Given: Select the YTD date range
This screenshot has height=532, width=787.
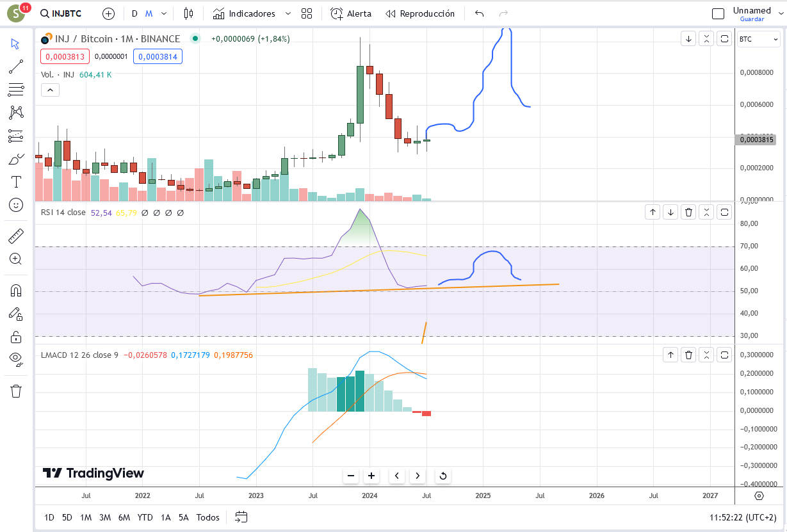Looking at the screenshot, I should pyautogui.click(x=145, y=517).
